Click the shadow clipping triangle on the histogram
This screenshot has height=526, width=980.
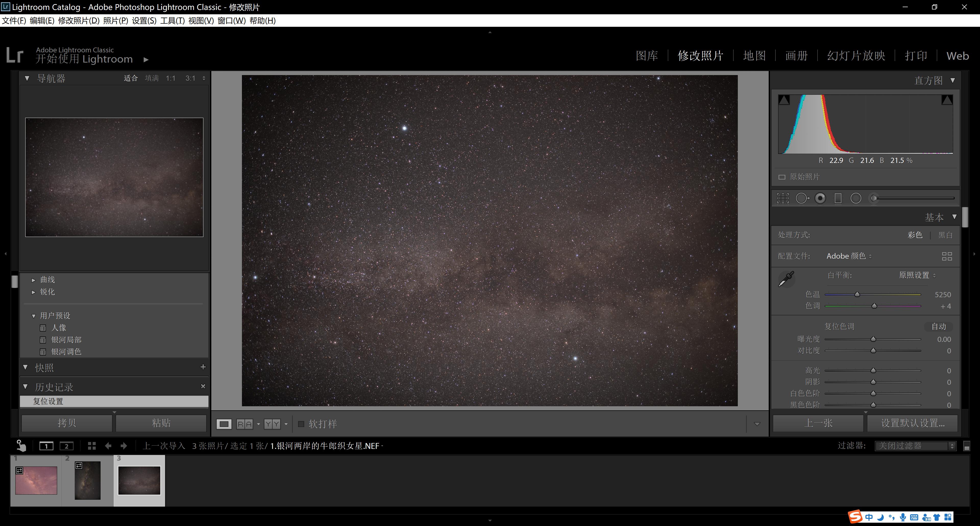coord(784,99)
